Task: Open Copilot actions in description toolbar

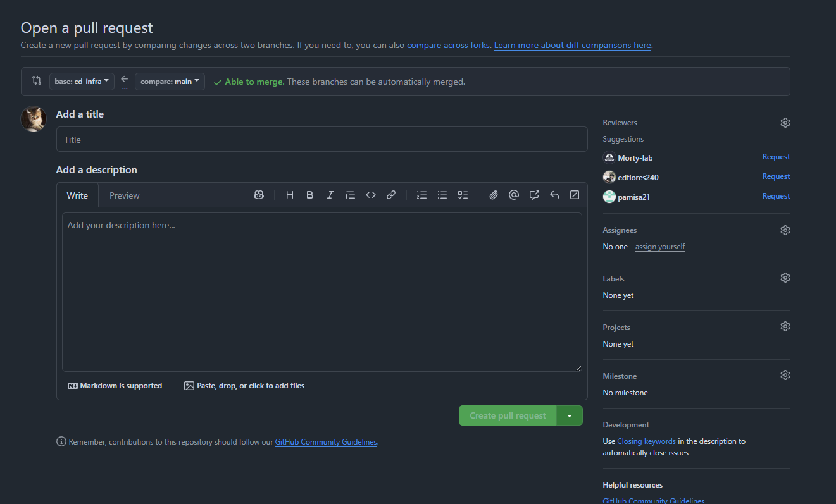Action: pos(259,195)
